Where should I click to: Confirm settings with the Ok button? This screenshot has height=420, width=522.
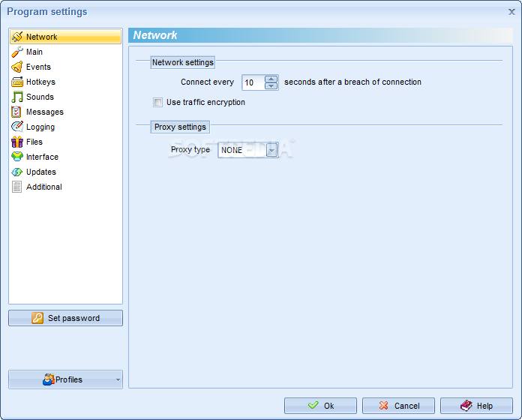[320, 406]
